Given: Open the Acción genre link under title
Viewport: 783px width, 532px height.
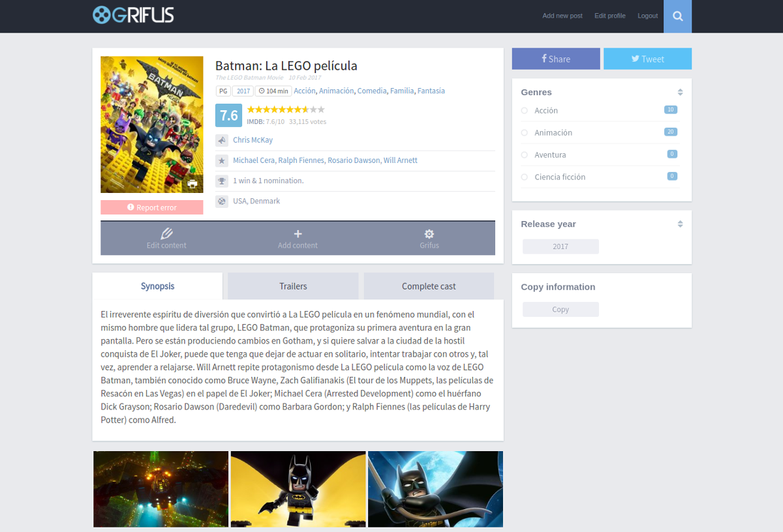Looking at the screenshot, I should coord(305,91).
